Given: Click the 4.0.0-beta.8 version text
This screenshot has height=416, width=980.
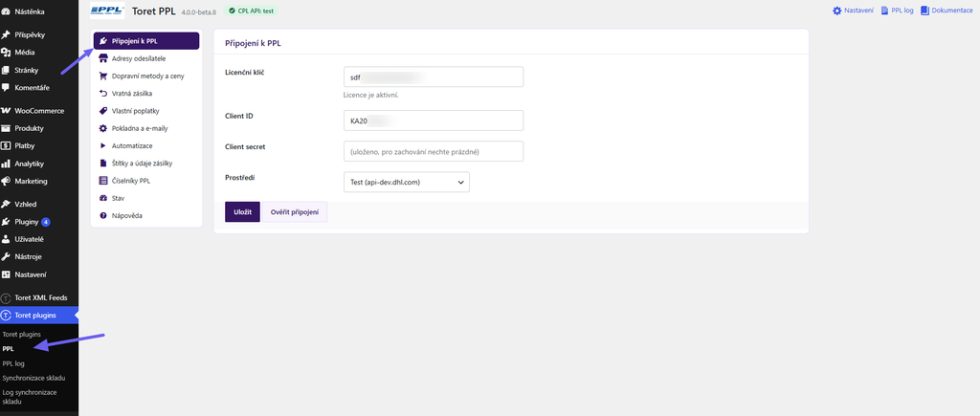Looking at the screenshot, I should click(198, 11).
